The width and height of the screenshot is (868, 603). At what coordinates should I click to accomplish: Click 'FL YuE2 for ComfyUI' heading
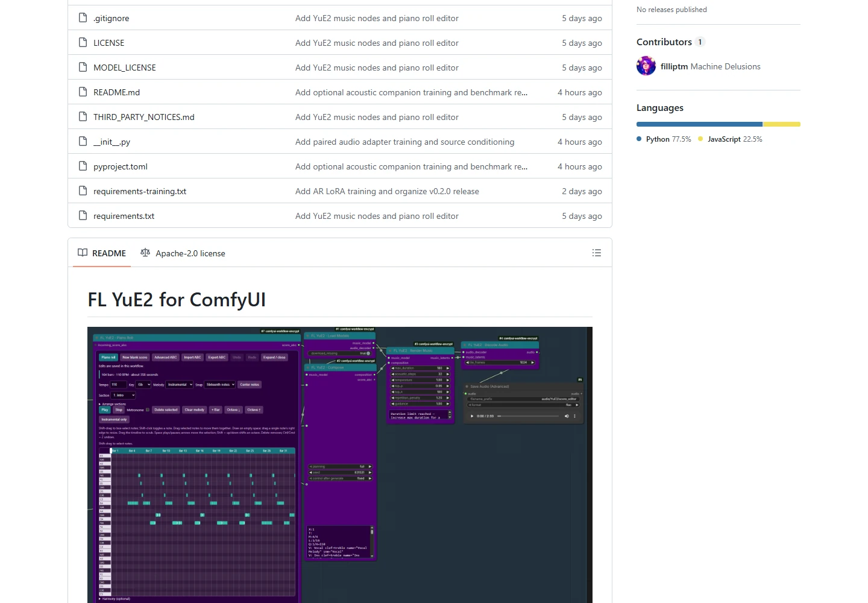click(177, 300)
